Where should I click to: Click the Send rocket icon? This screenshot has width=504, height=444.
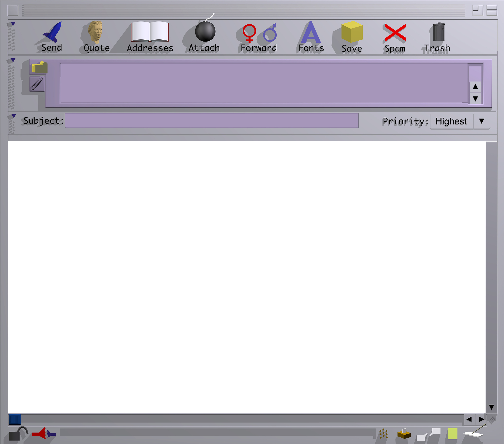(52, 32)
